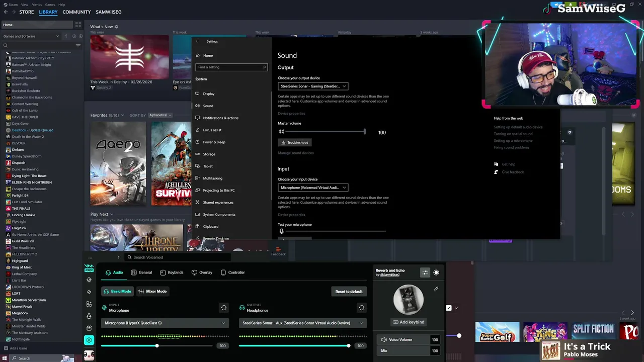Click back arrow in Windows Settings window

[197, 41]
